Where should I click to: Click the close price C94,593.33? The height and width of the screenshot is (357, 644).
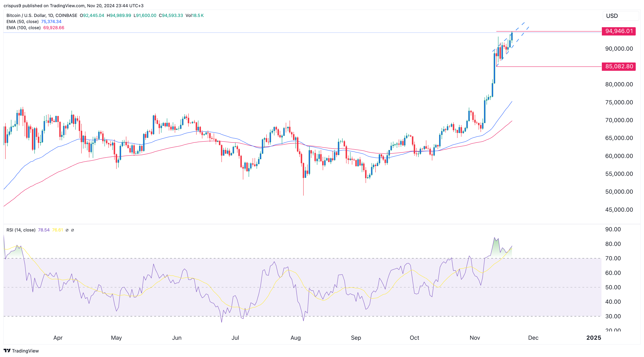pyautogui.click(x=171, y=15)
